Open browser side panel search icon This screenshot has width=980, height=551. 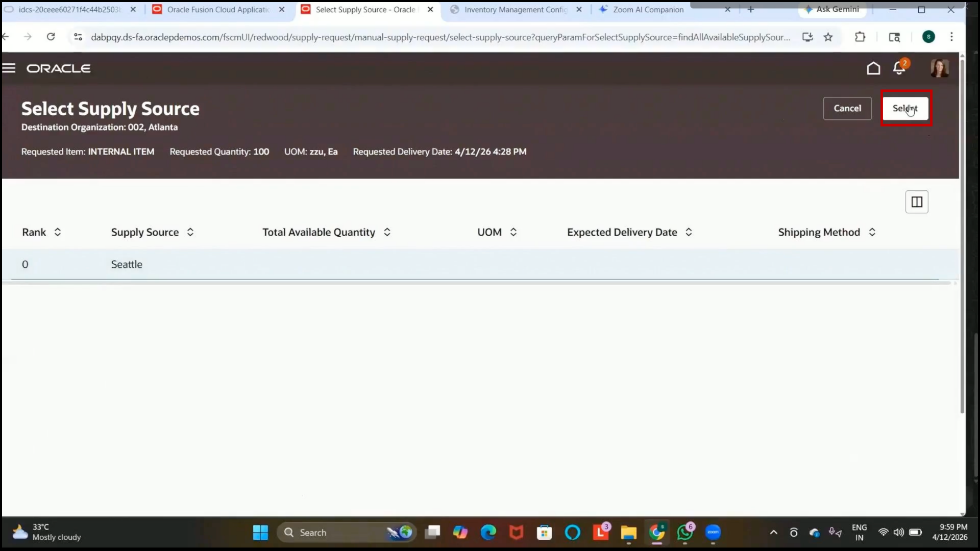pos(894,37)
